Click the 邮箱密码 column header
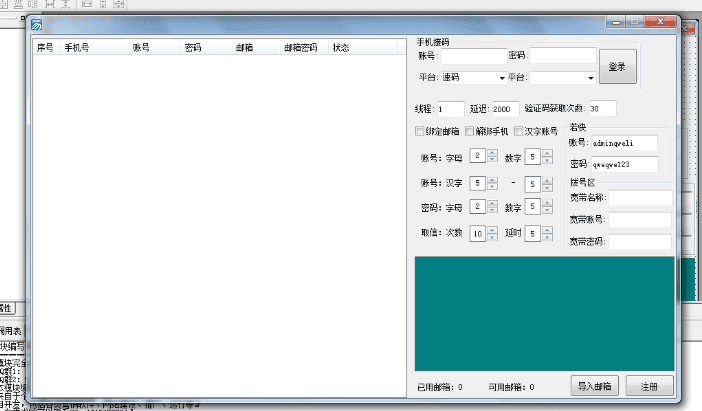The image size is (702, 411). [305, 47]
